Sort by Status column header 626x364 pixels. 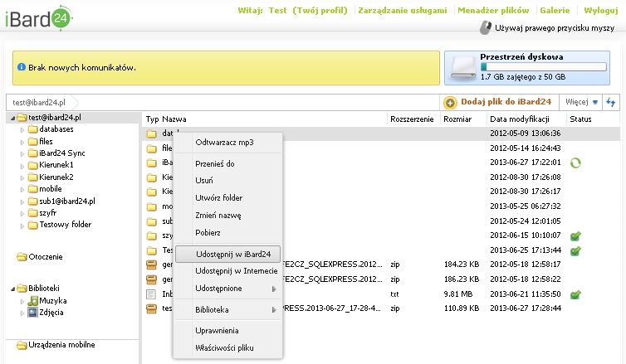(x=580, y=119)
